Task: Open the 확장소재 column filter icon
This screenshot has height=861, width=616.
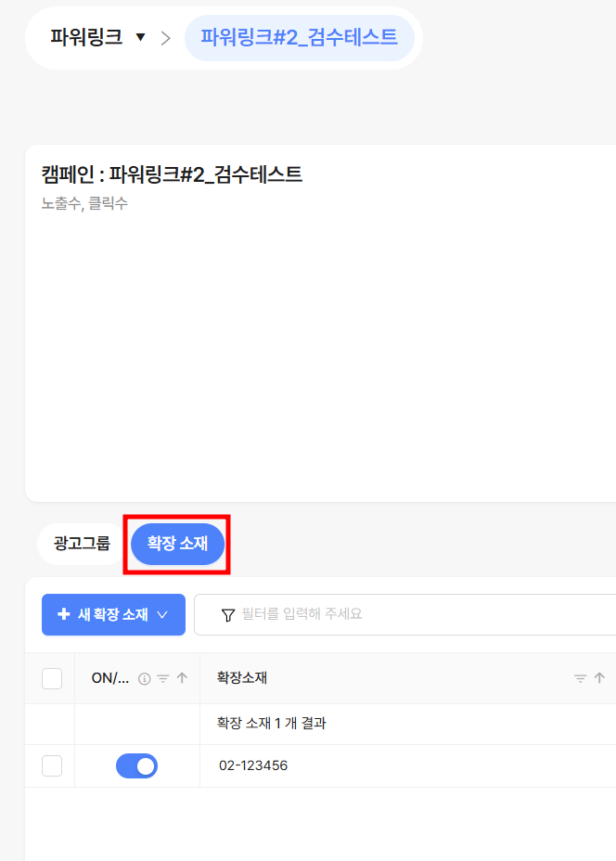Action: pyautogui.click(x=581, y=679)
